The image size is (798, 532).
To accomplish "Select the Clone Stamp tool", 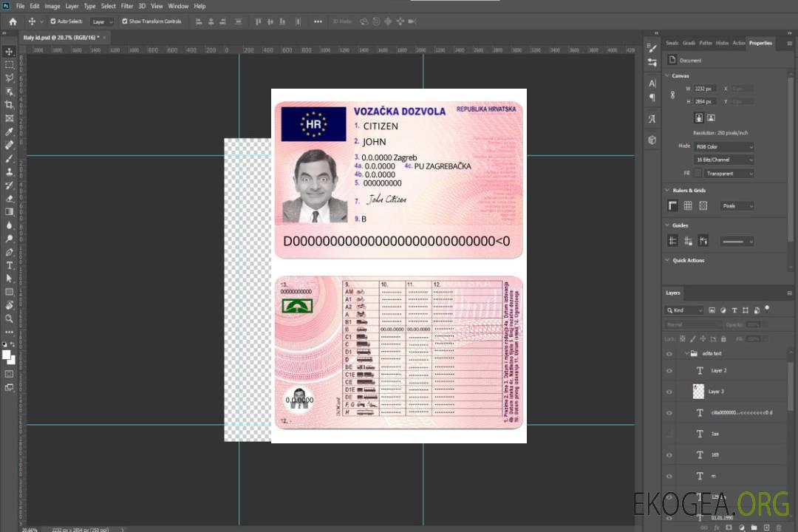I will (x=9, y=171).
